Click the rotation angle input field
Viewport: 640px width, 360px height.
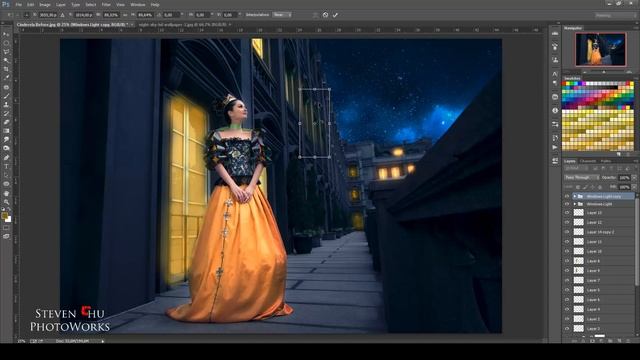coord(171,15)
